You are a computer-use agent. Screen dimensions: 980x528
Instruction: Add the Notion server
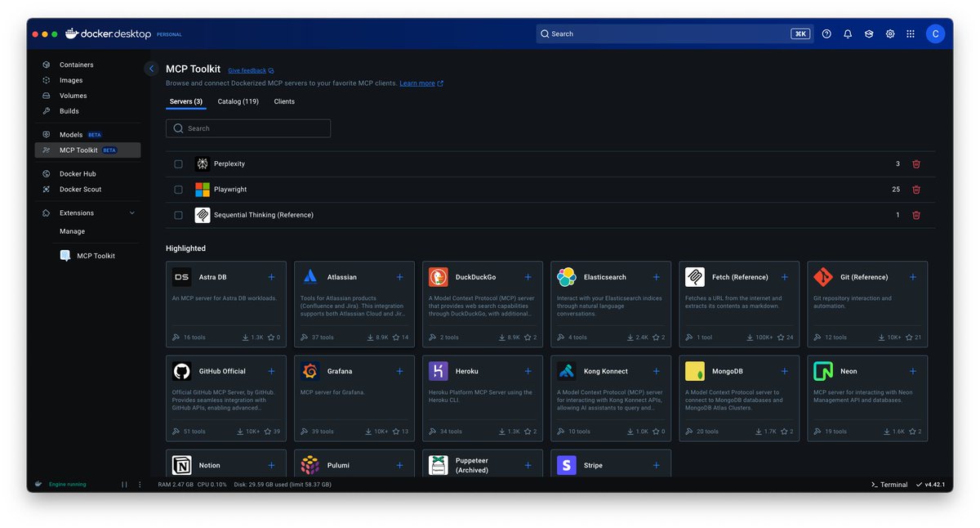point(272,465)
